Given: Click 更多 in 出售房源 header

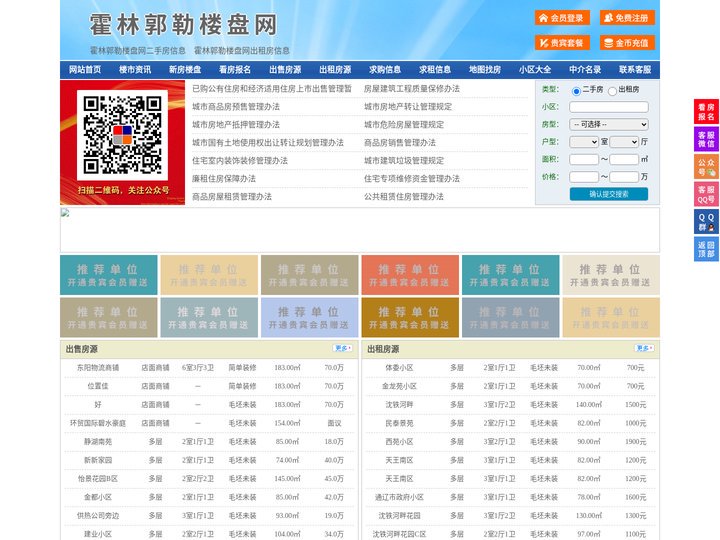Looking at the screenshot, I should click(x=343, y=349).
